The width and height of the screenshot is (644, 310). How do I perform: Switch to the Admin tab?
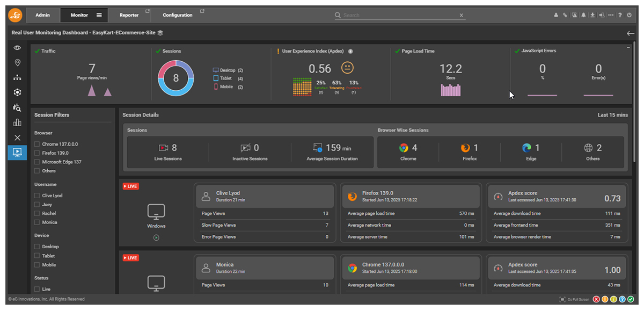[42, 15]
